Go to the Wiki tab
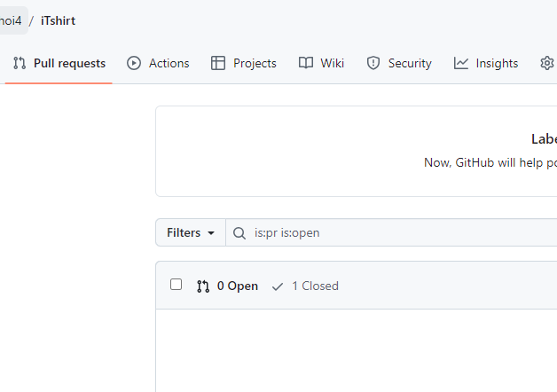The image size is (557, 392). tap(321, 63)
